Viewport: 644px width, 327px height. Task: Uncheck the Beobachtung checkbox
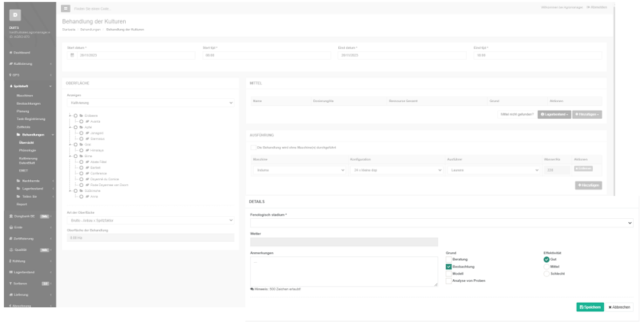pos(448,267)
